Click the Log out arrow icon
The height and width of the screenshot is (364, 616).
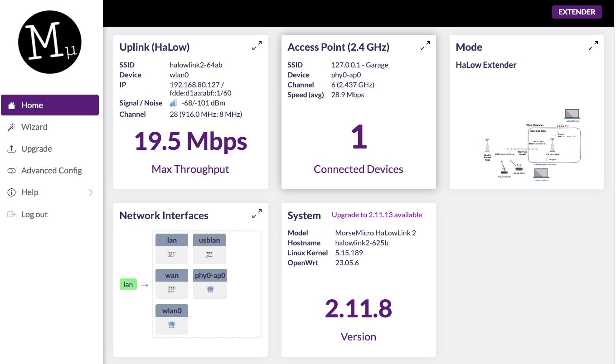click(12, 214)
